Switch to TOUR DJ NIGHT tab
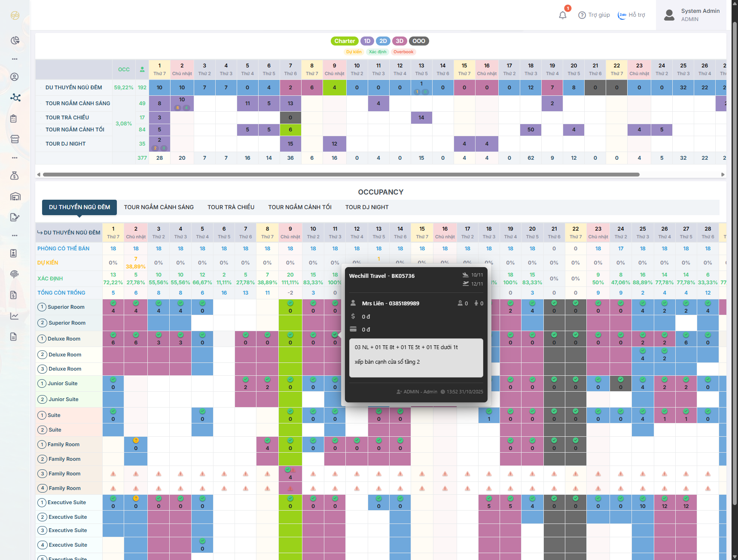 tap(366, 207)
